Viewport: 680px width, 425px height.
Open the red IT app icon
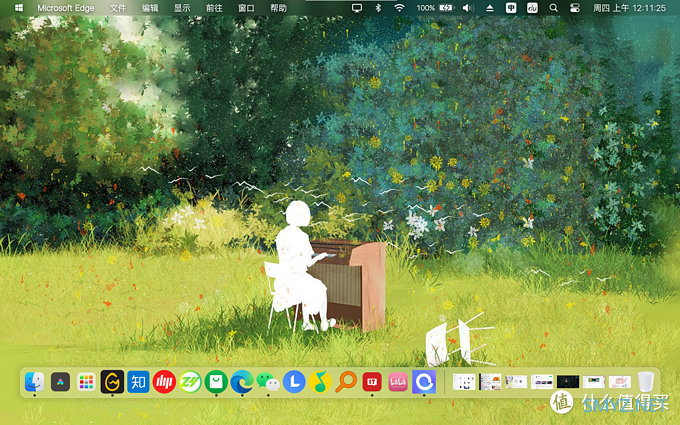pyautogui.click(x=372, y=382)
